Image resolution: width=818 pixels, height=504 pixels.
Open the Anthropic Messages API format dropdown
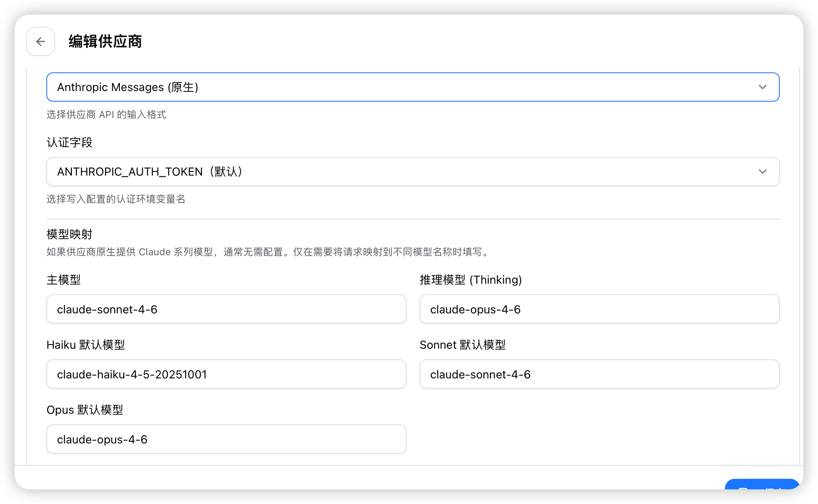tap(413, 87)
